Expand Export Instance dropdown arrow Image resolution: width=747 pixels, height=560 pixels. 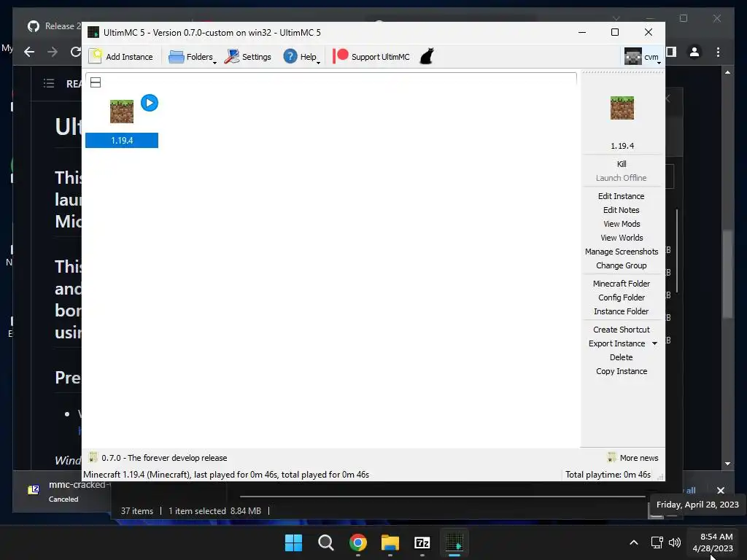tap(654, 343)
